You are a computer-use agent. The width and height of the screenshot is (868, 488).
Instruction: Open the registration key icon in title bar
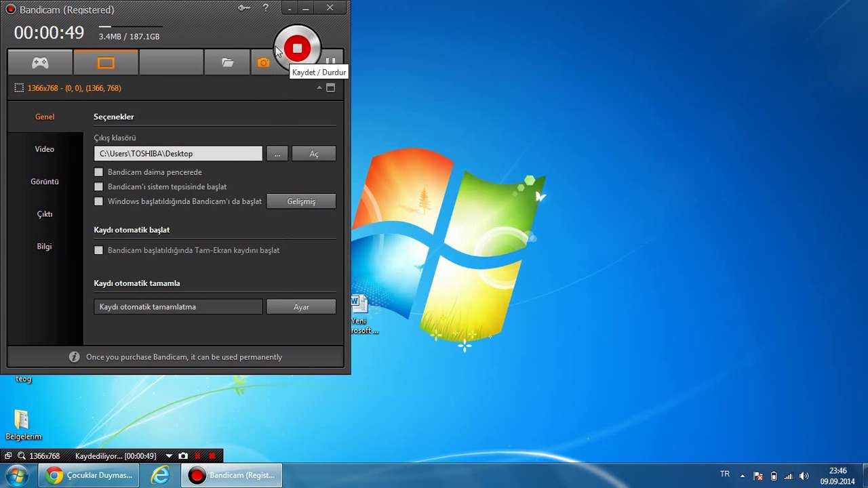pos(244,8)
